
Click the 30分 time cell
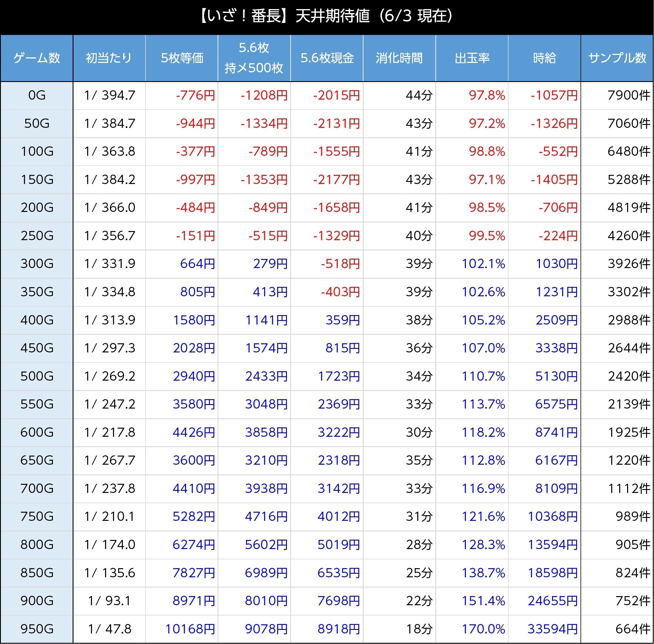[399, 432]
